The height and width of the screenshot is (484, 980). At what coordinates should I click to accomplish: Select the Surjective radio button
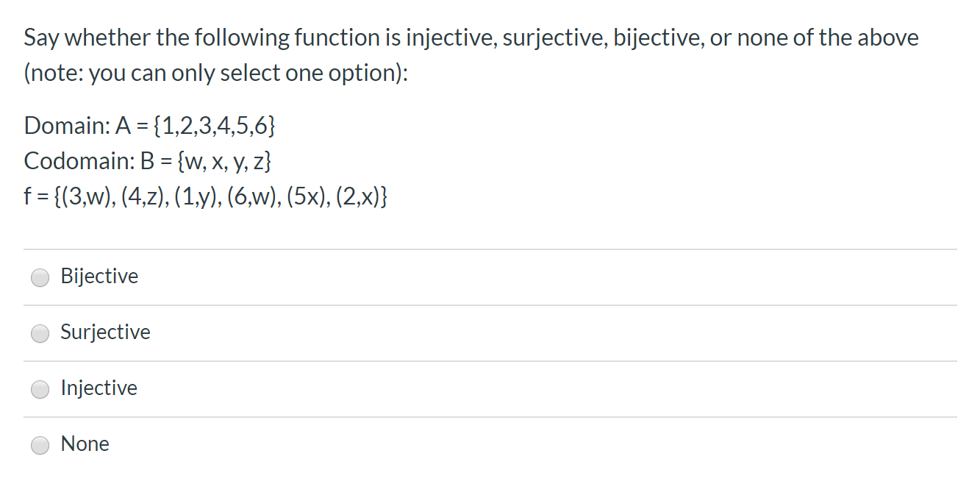pos(40,333)
